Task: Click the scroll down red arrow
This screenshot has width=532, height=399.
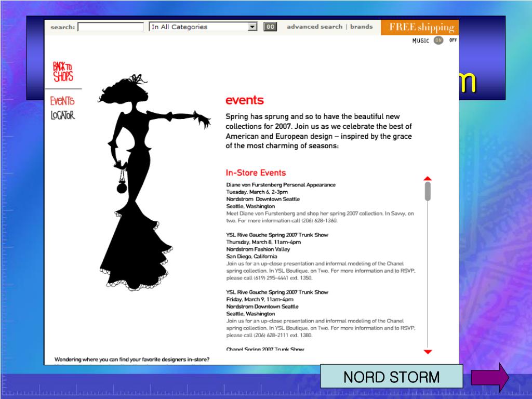Action: (x=428, y=352)
